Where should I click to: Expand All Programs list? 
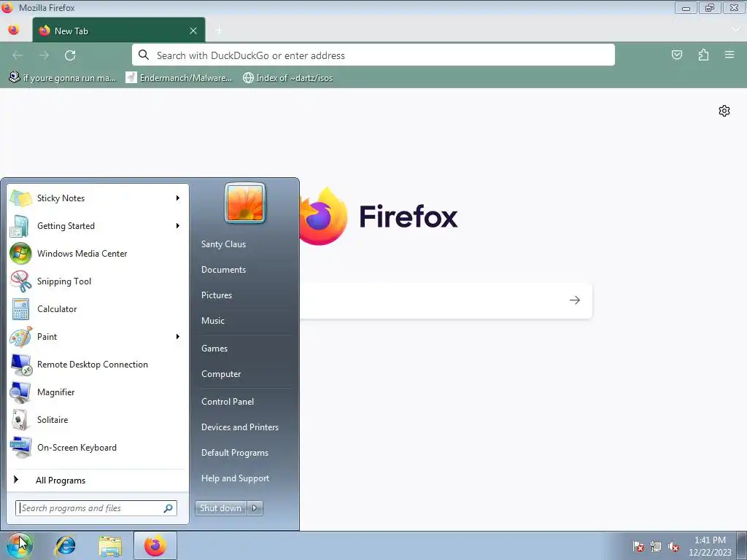97,481
